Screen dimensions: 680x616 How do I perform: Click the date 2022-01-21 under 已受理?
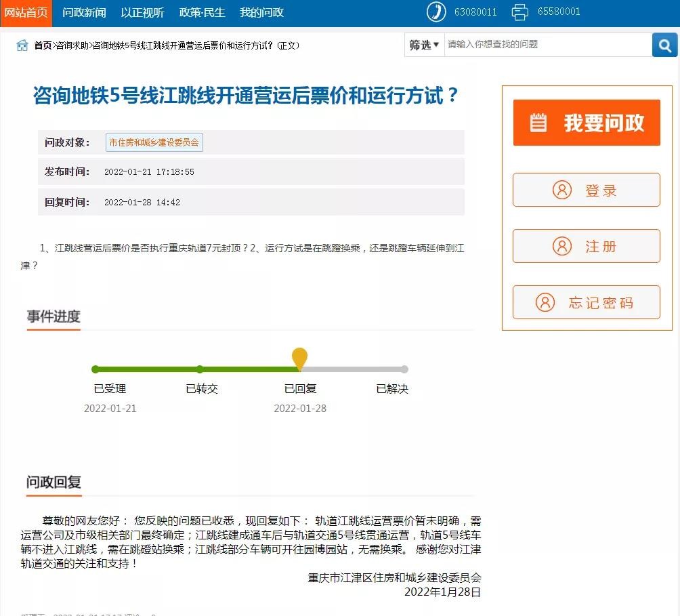click(110, 408)
